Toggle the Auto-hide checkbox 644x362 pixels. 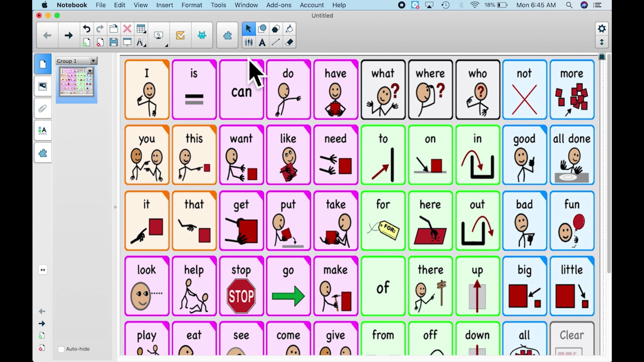point(61,349)
